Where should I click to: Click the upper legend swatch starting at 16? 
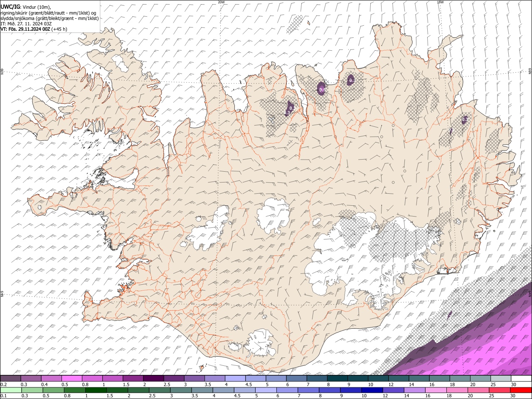tap(439, 379)
